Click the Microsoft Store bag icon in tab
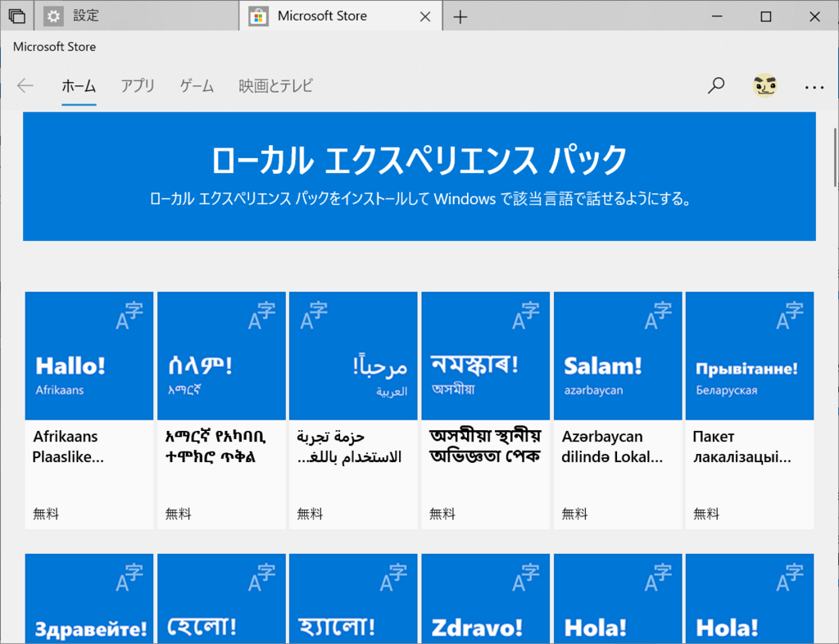Viewport: 839px width, 644px height. (258, 16)
